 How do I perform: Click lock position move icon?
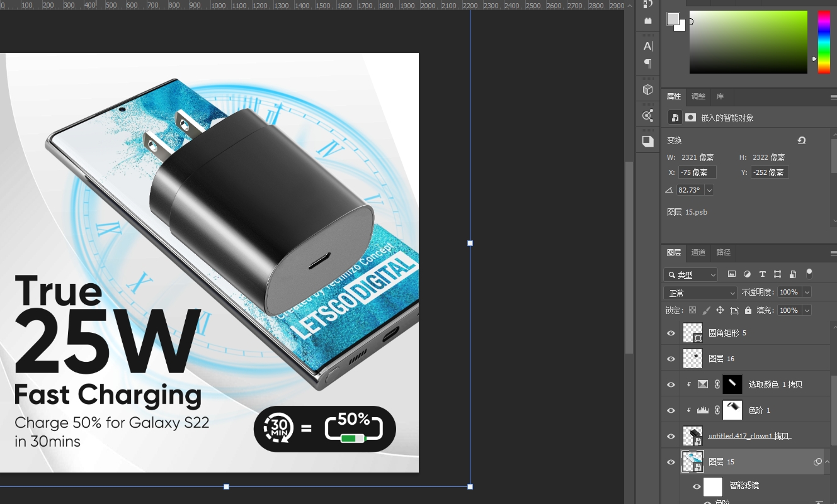tap(720, 310)
